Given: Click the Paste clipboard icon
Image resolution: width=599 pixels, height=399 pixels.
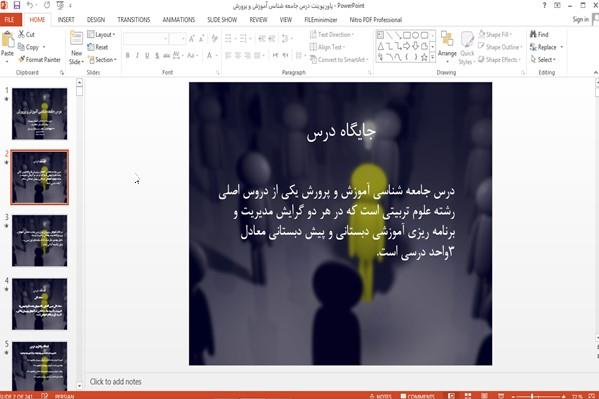Looking at the screenshot, I should (x=8, y=40).
